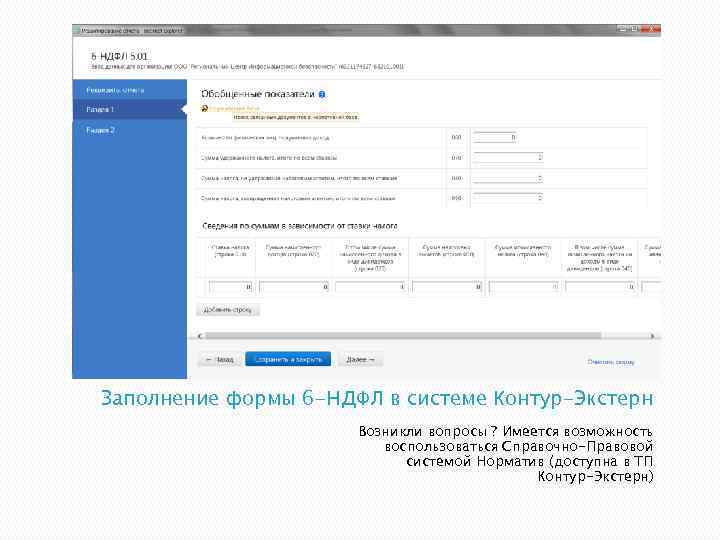Click the Ставка налога cell in the table
This screenshot has height=540, width=720.
pyautogui.click(x=231, y=287)
